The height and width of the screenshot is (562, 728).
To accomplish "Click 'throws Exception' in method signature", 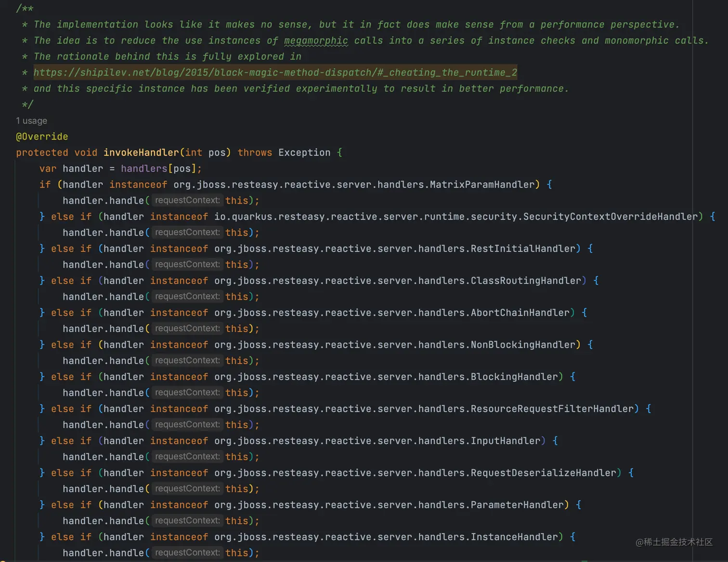I will 284,153.
